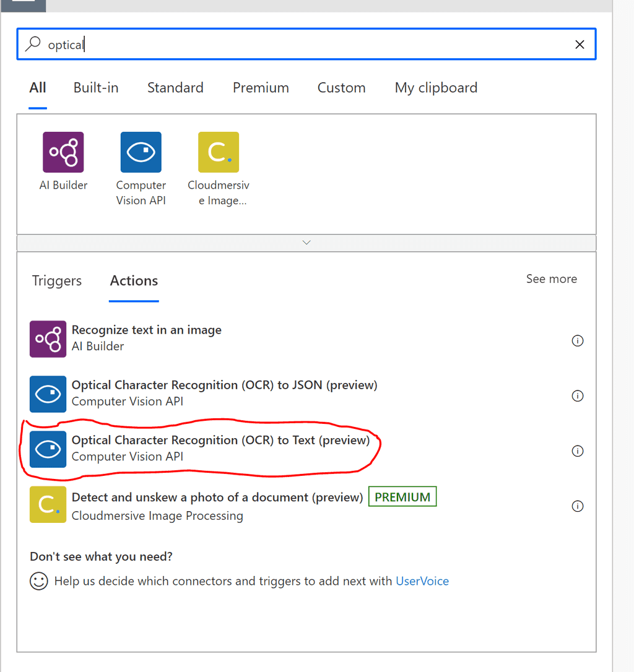The height and width of the screenshot is (672, 634).
Task: Select the Computer Vision API connector icon
Action: point(141,152)
